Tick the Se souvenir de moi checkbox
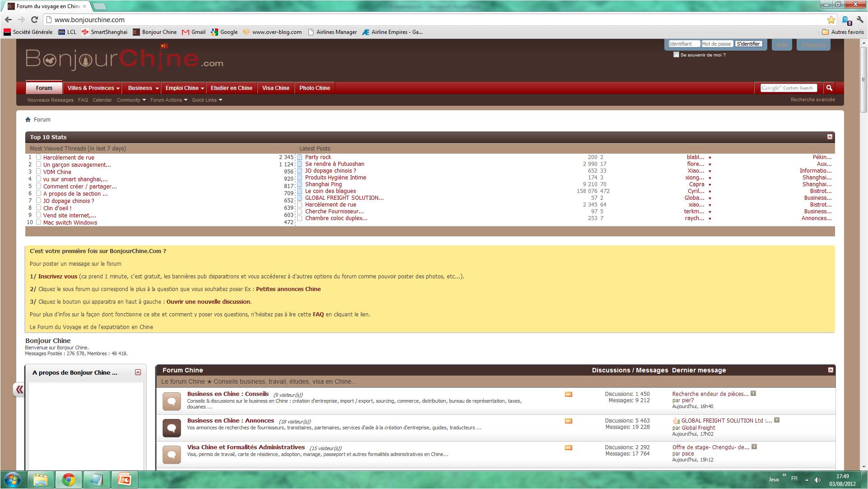 coord(676,55)
